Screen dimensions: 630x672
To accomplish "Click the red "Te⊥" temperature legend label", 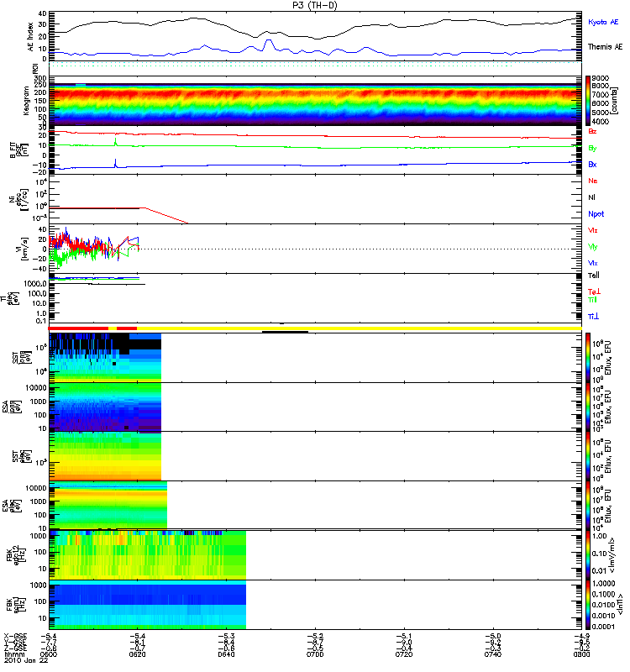I will point(594,291).
